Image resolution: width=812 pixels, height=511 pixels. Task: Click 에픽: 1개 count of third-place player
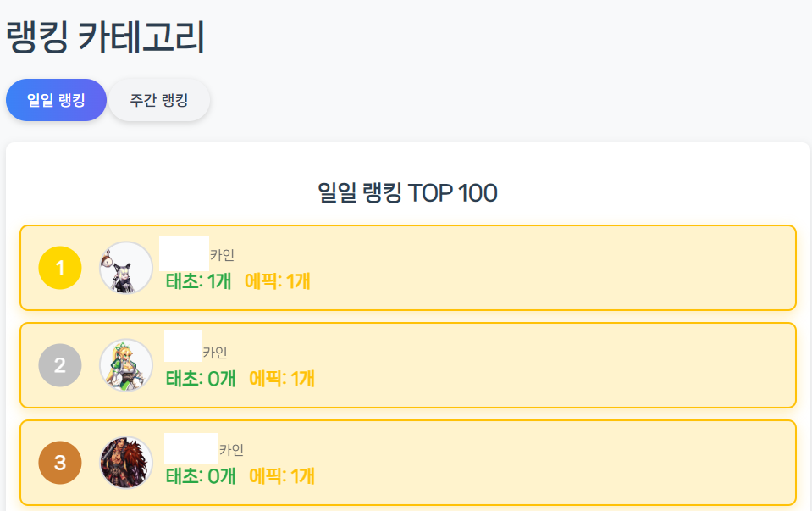282,476
